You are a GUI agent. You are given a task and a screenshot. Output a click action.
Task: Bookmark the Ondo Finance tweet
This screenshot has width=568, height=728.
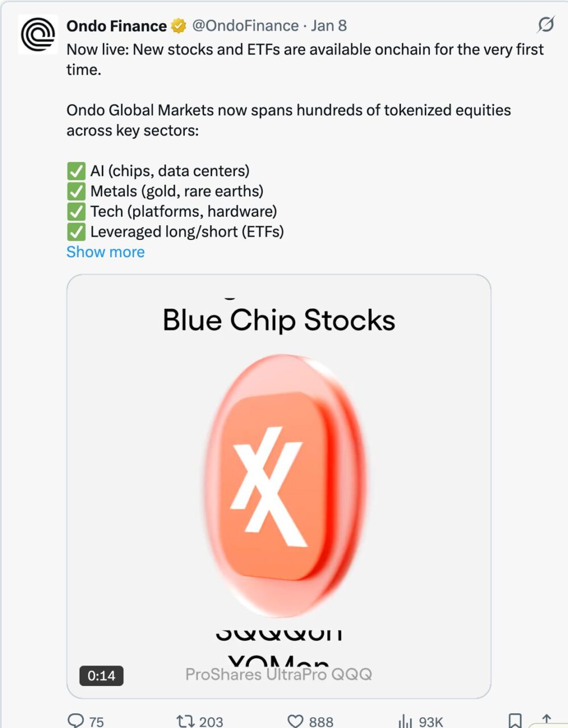click(x=515, y=721)
